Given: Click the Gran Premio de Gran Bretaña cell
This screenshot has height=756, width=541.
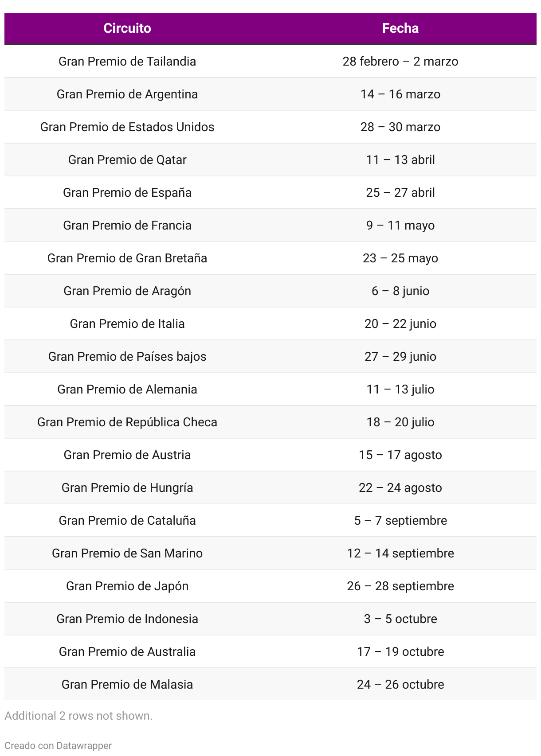Looking at the screenshot, I should tap(127, 258).
